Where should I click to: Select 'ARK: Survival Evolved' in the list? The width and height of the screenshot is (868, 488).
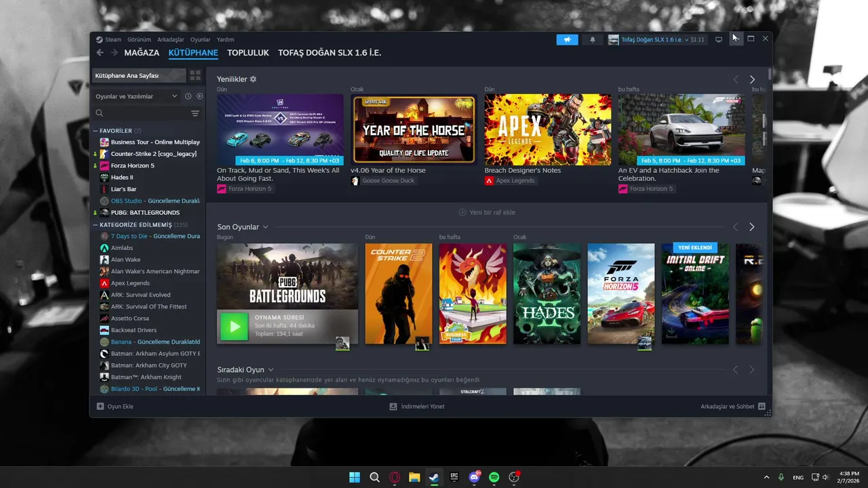(x=149, y=295)
